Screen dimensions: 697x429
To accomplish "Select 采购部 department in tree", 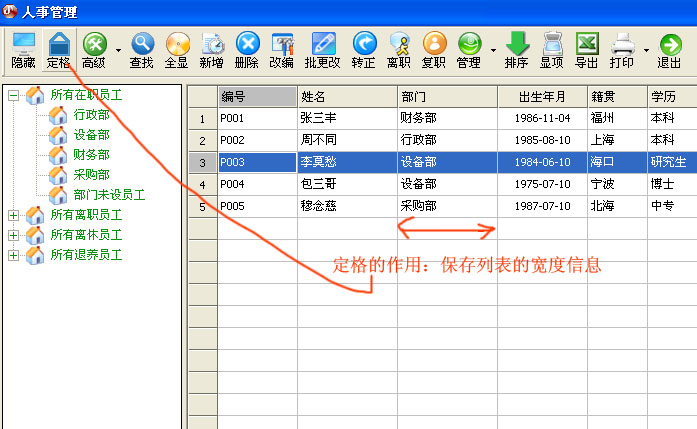I will click(x=92, y=175).
